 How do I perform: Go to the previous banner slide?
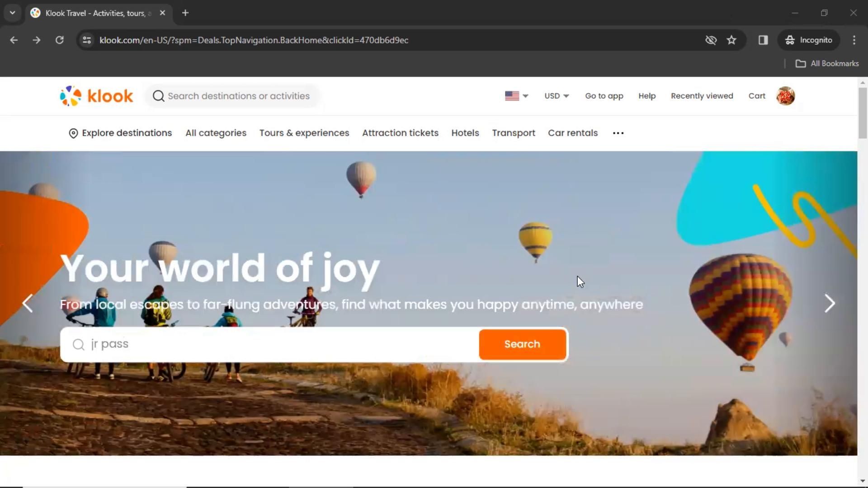click(28, 303)
